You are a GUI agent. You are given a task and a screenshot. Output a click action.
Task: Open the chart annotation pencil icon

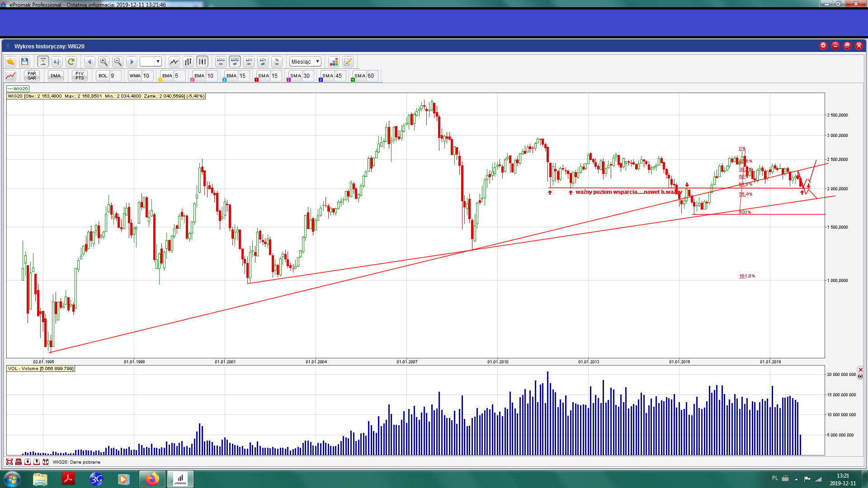(348, 62)
